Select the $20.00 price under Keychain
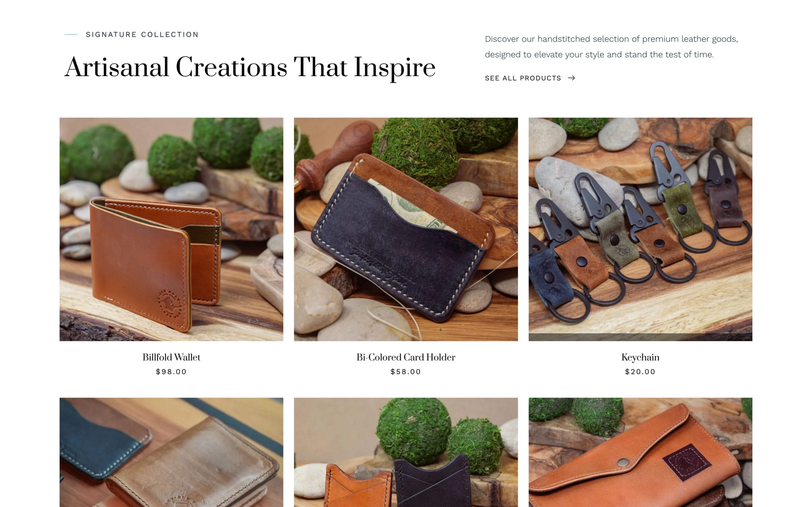Viewport: 812px width, 507px height. pyautogui.click(x=640, y=371)
